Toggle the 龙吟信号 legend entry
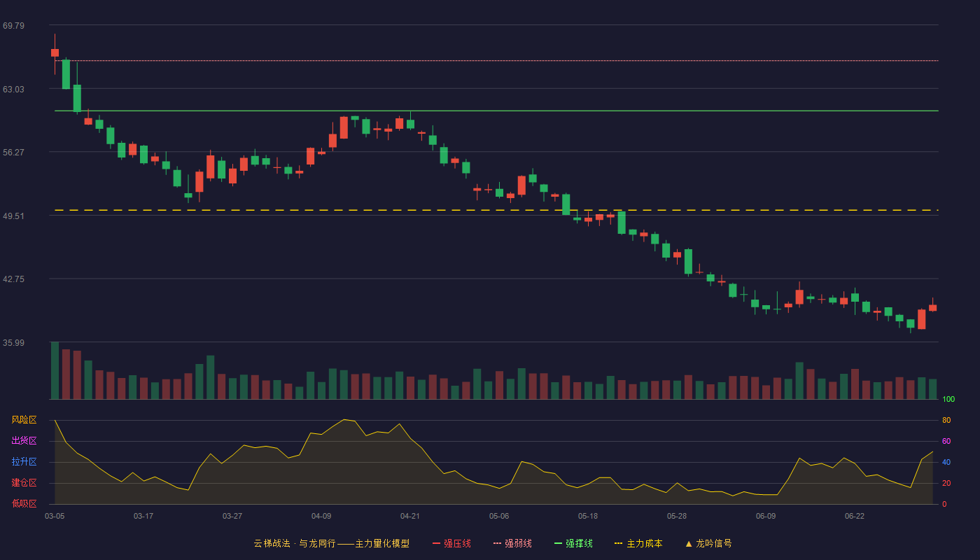The width and height of the screenshot is (980, 560). point(708,543)
